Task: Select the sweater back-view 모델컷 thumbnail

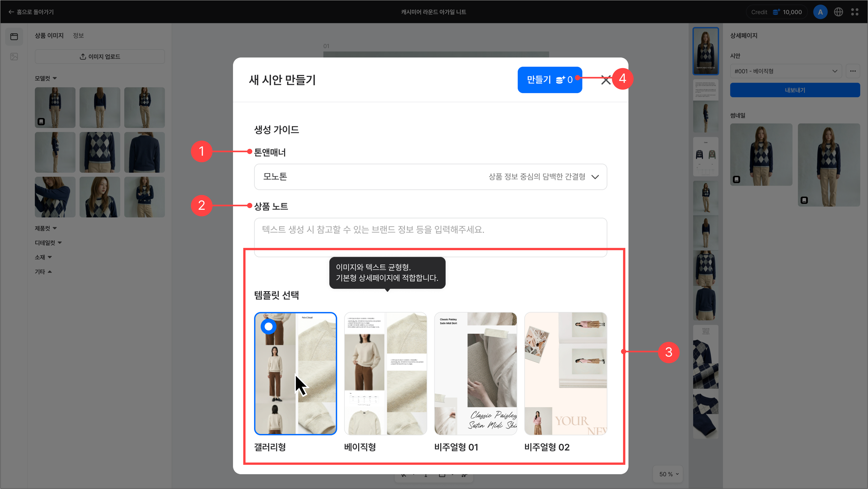Action: point(145,152)
